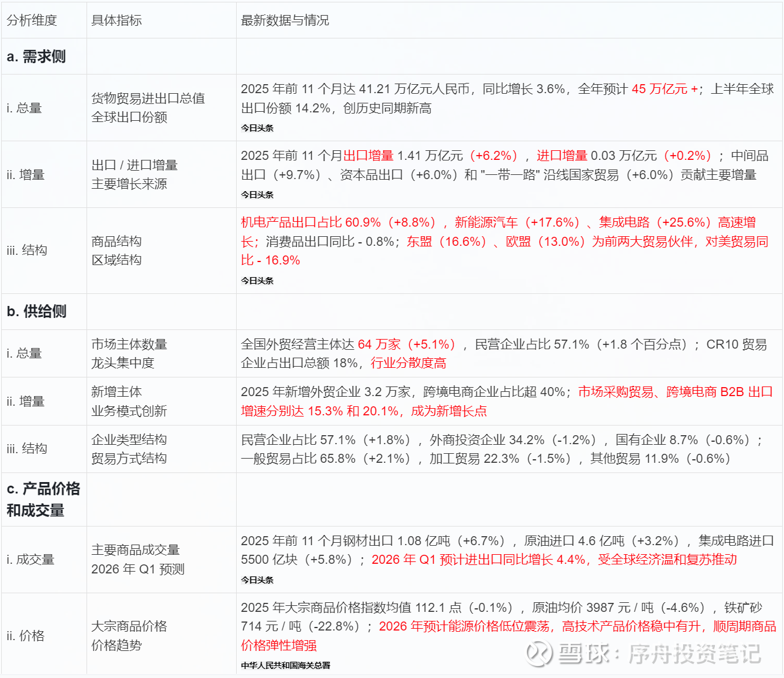
Task: Click the 市场主体数量 indicator text
Action: (x=129, y=344)
